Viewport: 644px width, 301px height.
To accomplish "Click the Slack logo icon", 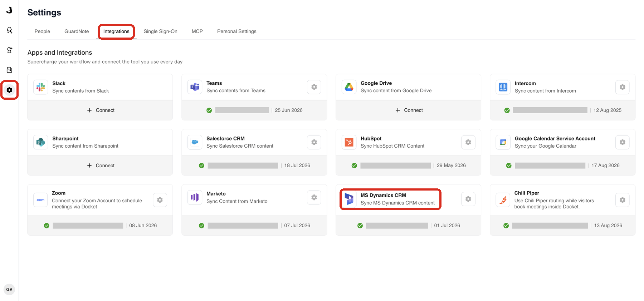I will (x=41, y=87).
